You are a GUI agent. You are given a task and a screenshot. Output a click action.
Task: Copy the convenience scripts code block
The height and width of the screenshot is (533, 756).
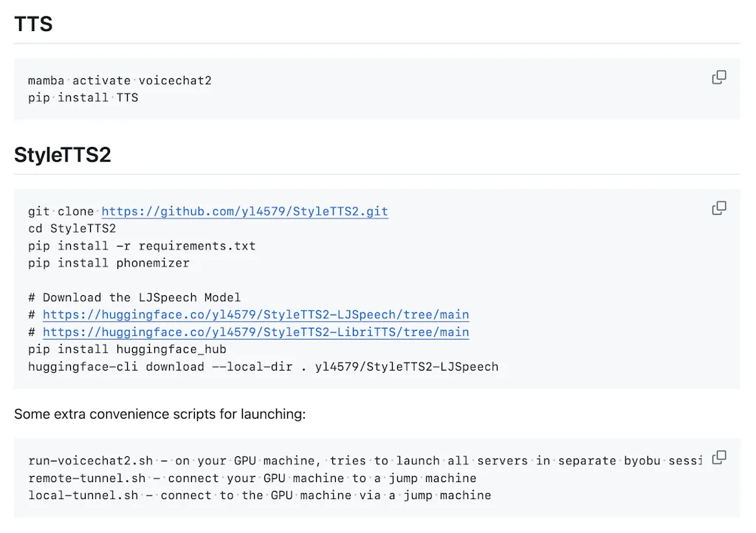coord(718,458)
